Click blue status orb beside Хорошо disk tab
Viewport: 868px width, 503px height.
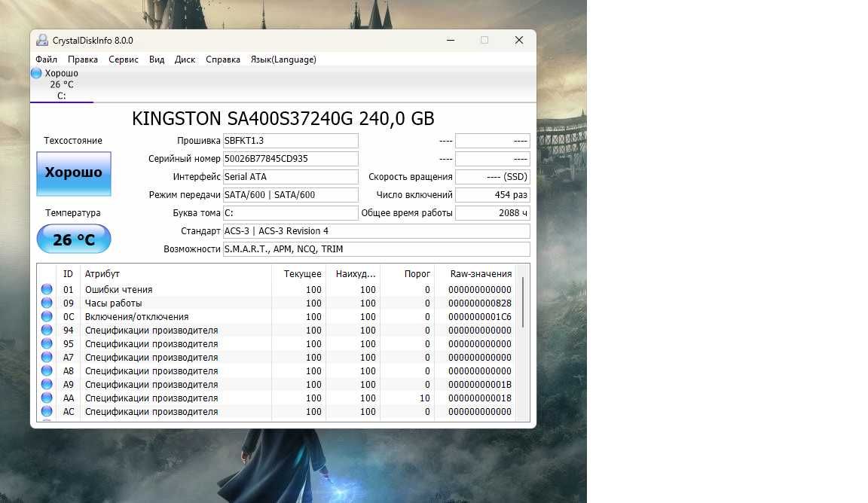click(x=36, y=73)
